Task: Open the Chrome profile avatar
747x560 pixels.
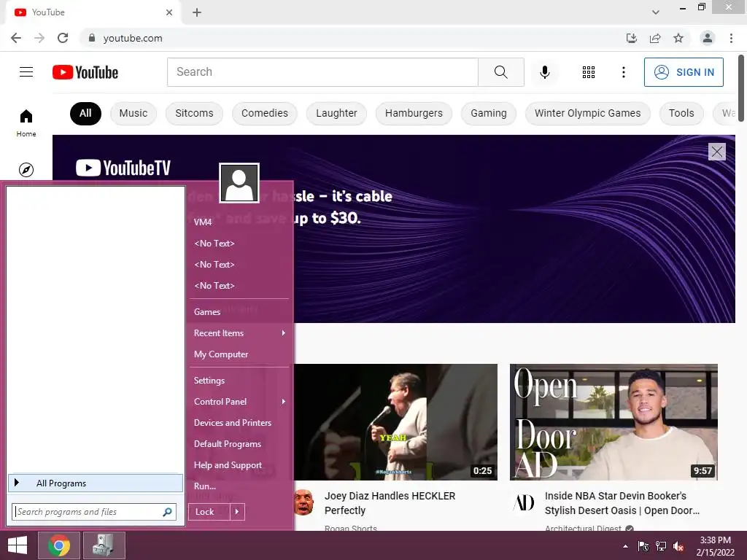Action: coord(708,38)
